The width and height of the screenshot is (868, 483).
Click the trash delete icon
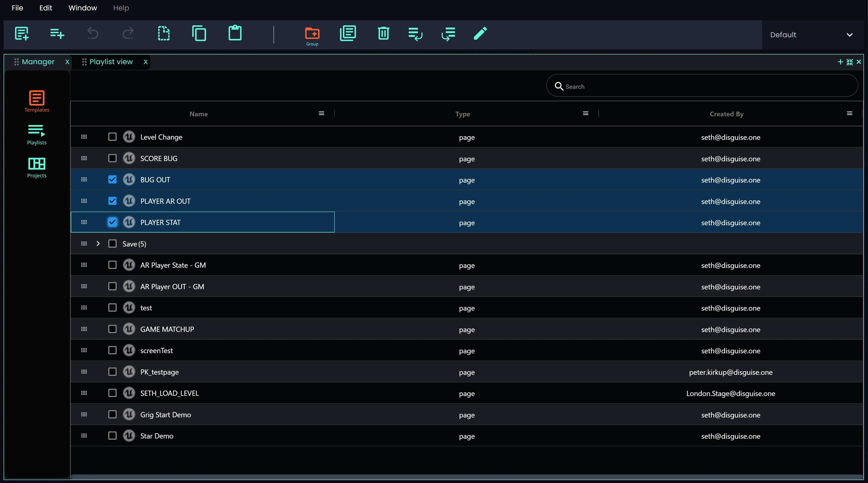tap(383, 33)
